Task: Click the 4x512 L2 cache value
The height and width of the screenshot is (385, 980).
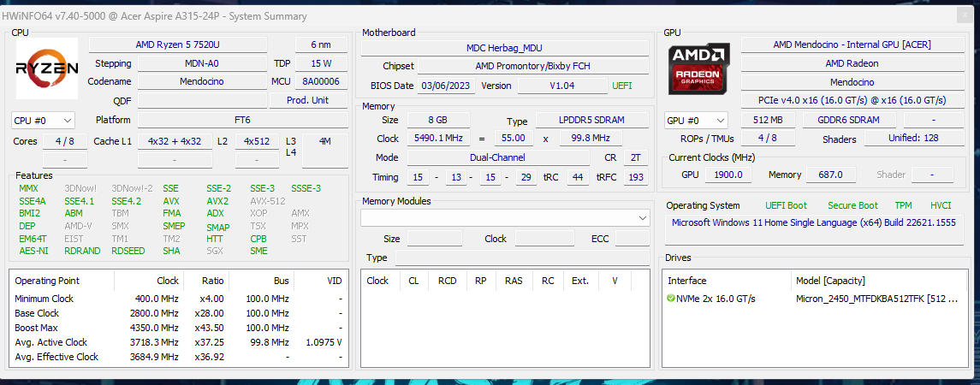Action: pyautogui.click(x=257, y=142)
